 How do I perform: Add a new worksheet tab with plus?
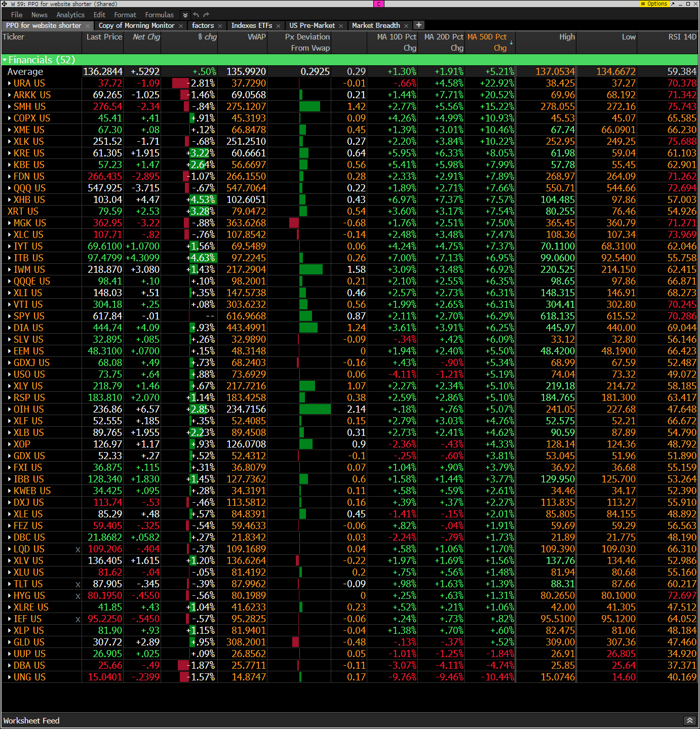[419, 25]
